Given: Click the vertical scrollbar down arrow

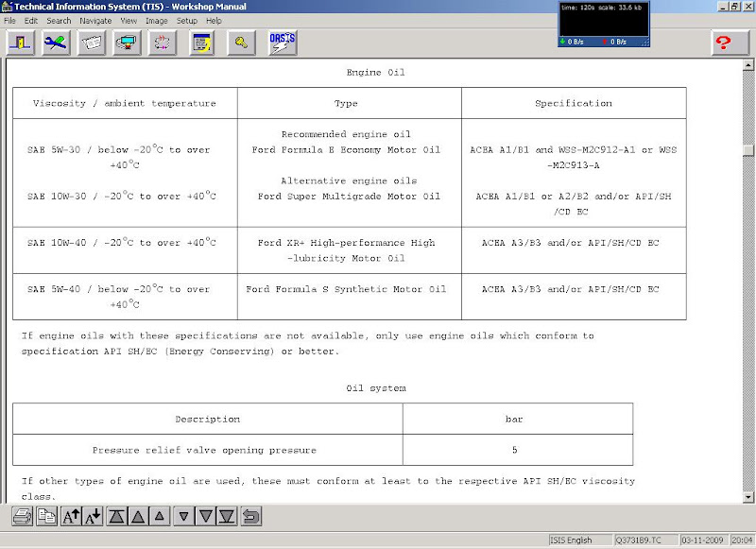Looking at the screenshot, I should point(748,496).
